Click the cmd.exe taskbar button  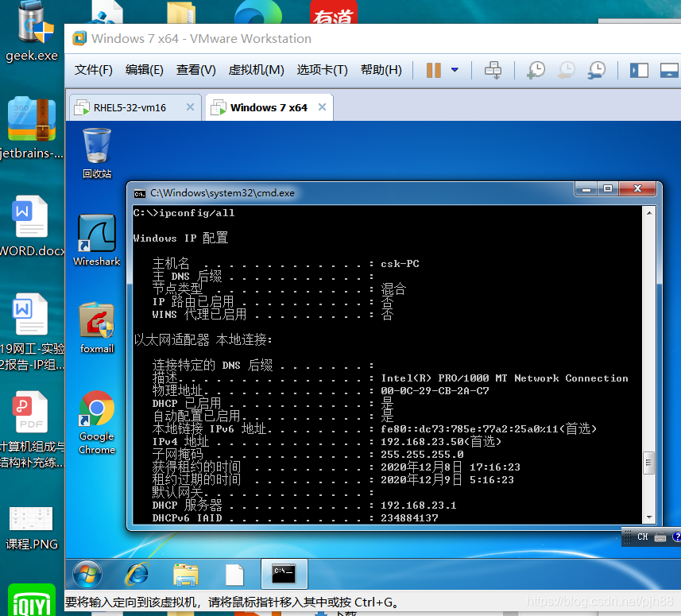pyautogui.click(x=284, y=574)
